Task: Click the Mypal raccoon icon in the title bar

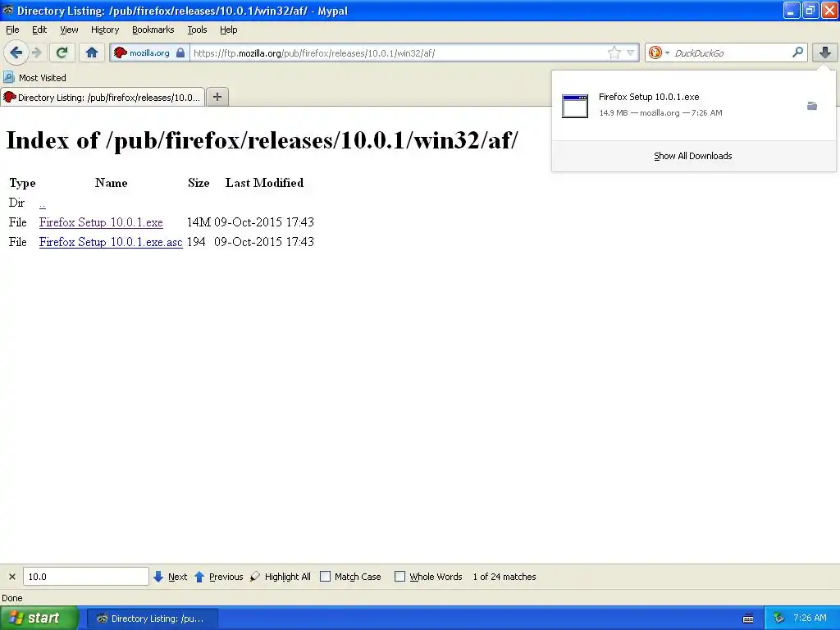Action: click(8, 10)
